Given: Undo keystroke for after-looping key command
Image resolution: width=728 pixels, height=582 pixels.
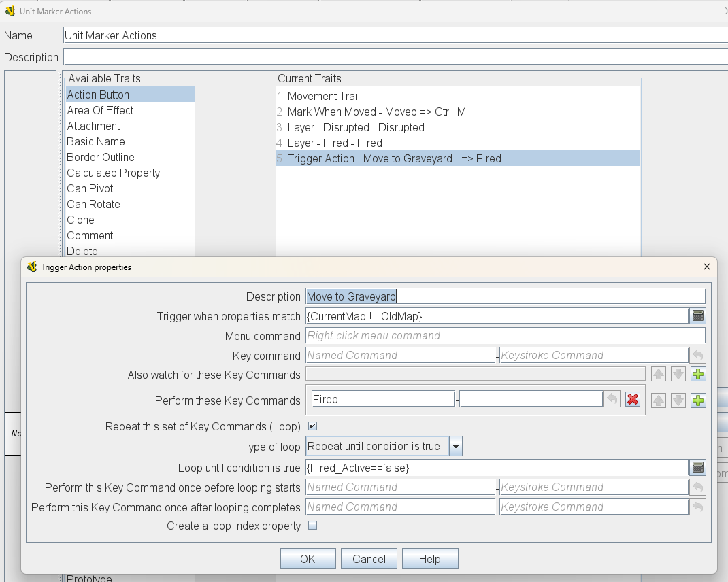Looking at the screenshot, I should point(697,507).
